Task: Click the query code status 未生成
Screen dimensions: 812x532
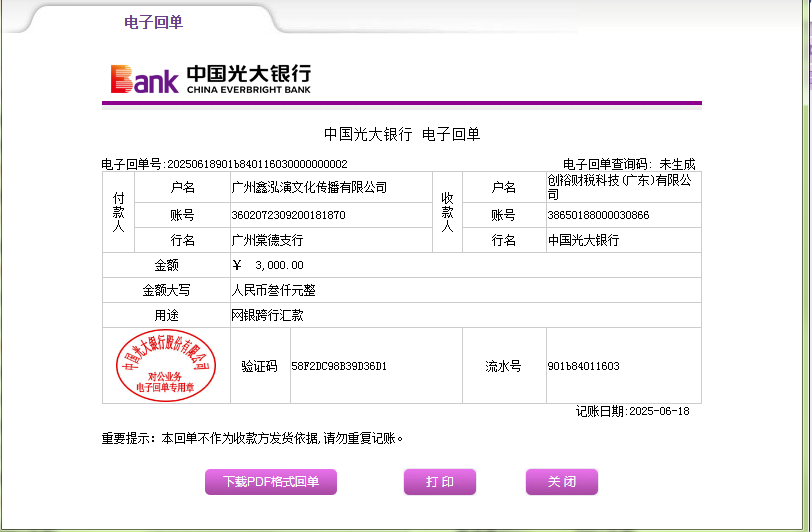Action: pyautogui.click(x=677, y=164)
